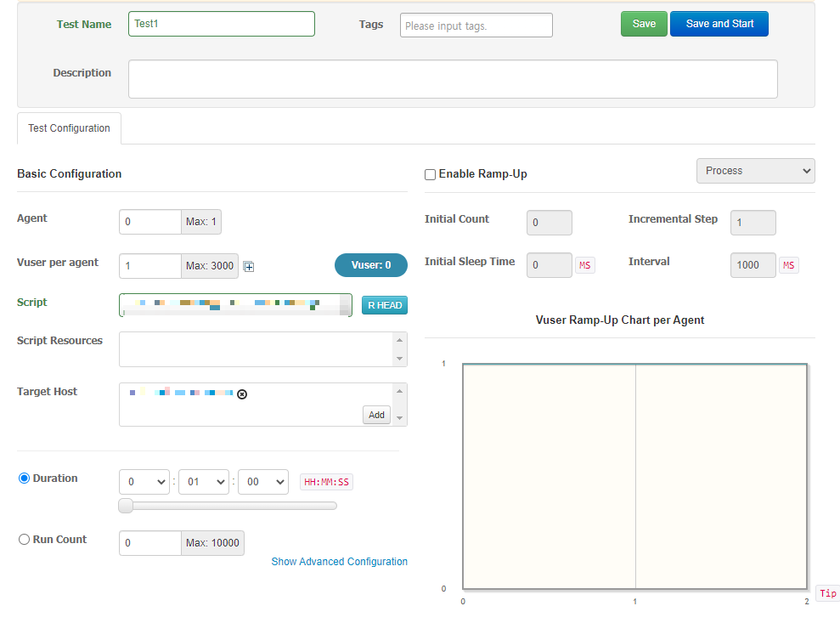Click the Script Resources scroll up arrow
Image resolution: width=840 pixels, height=640 pixels.
point(400,340)
